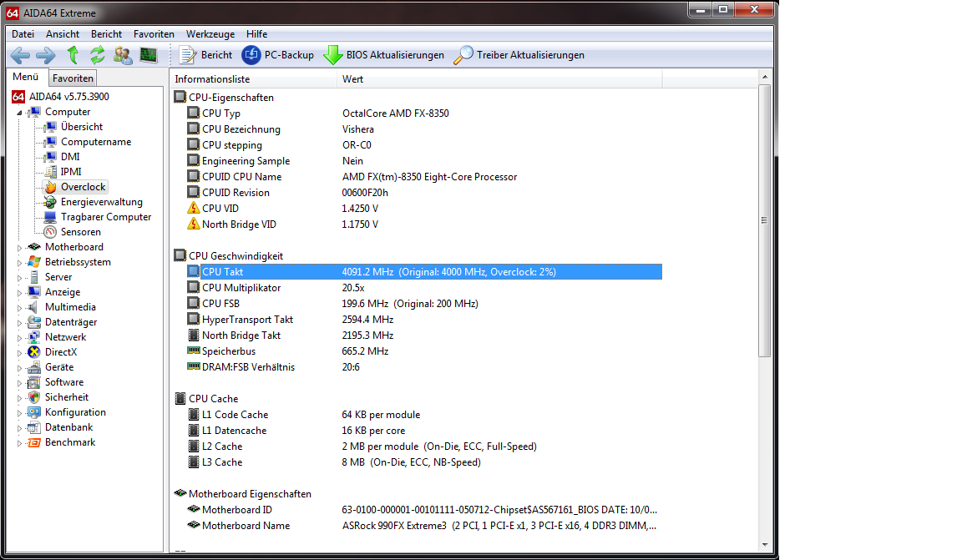This screenshot has height=560, width=962.
Task: Click the Informationsliste column header
Action: click(x=253, y=79)
